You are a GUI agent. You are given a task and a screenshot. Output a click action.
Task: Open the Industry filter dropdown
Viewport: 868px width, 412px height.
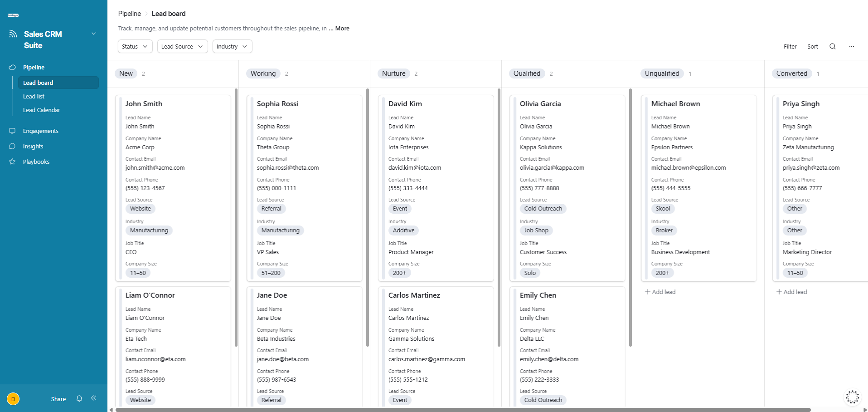[x=232, y=46]
